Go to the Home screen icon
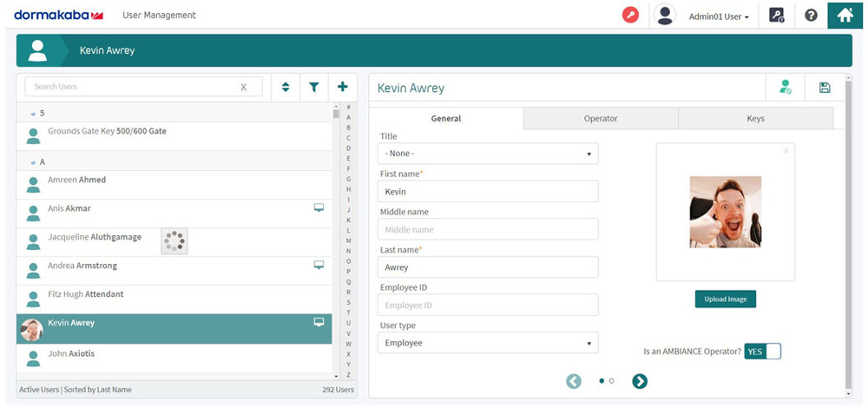The width and height of the screenshot is (868, 408). click(845, 15)
